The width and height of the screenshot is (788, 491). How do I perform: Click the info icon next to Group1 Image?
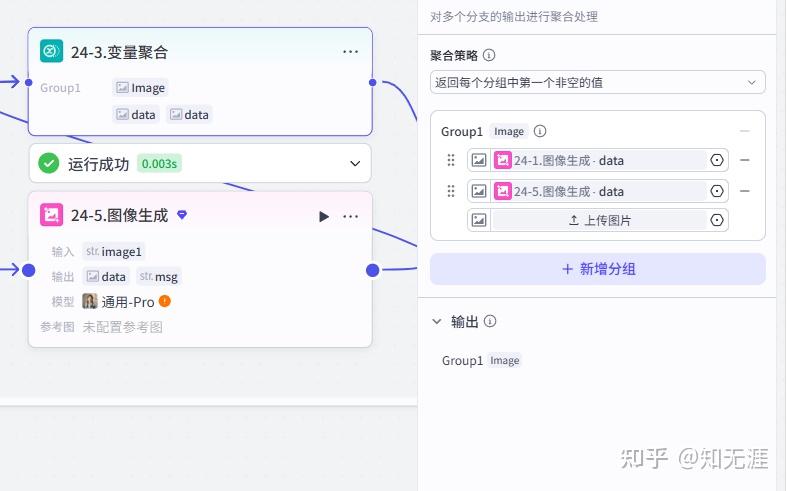[540, 131]
